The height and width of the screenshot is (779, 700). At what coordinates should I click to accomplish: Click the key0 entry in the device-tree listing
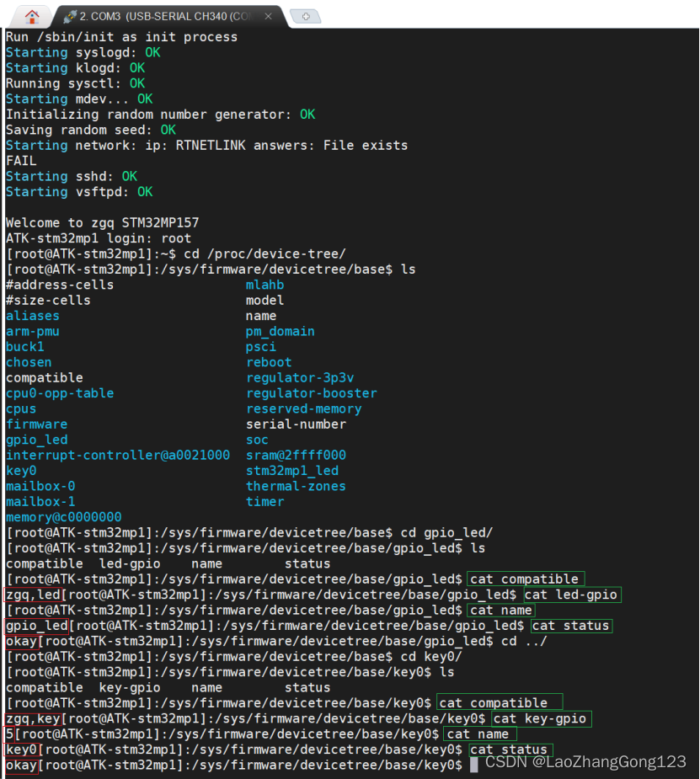coord(20,471)
